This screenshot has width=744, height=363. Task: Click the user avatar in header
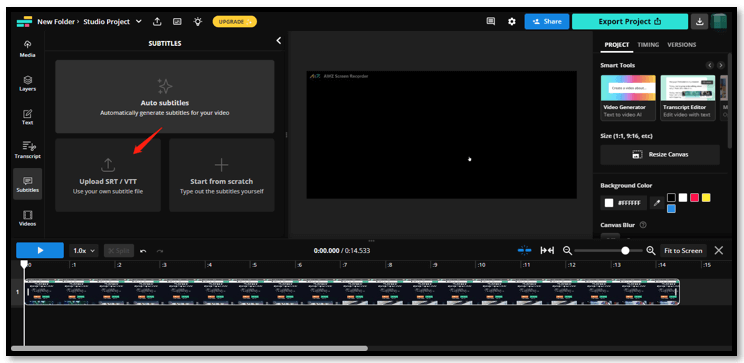point(719,21)
